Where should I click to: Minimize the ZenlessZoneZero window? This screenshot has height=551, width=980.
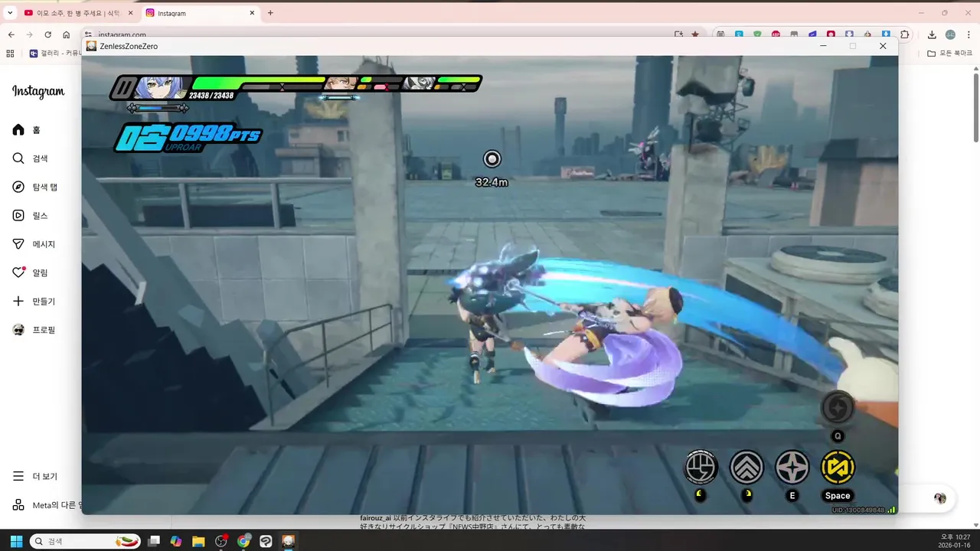click(823, 46)
